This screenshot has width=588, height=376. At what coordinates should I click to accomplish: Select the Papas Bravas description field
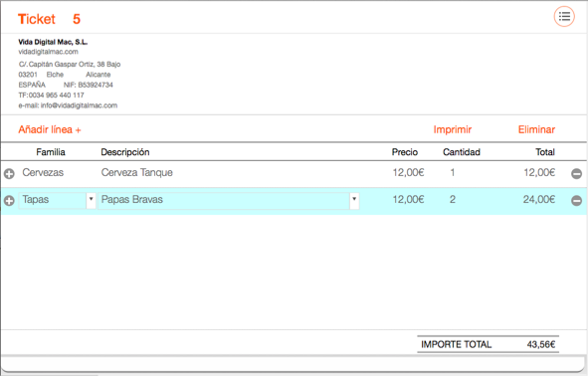coord(224,200)
